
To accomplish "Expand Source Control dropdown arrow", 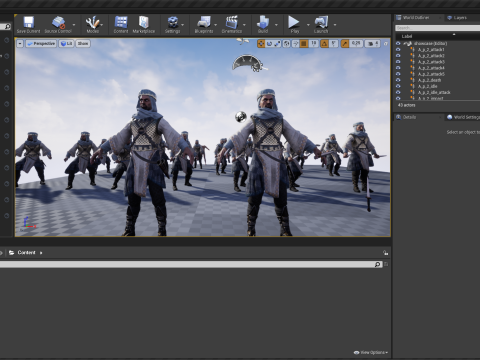I will [74, 25].
